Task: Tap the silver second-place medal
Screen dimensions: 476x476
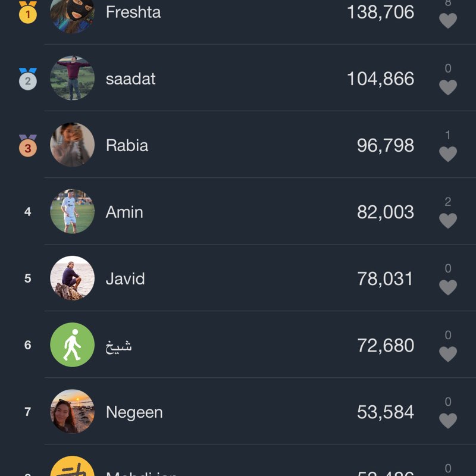Action: pos(27,79)
